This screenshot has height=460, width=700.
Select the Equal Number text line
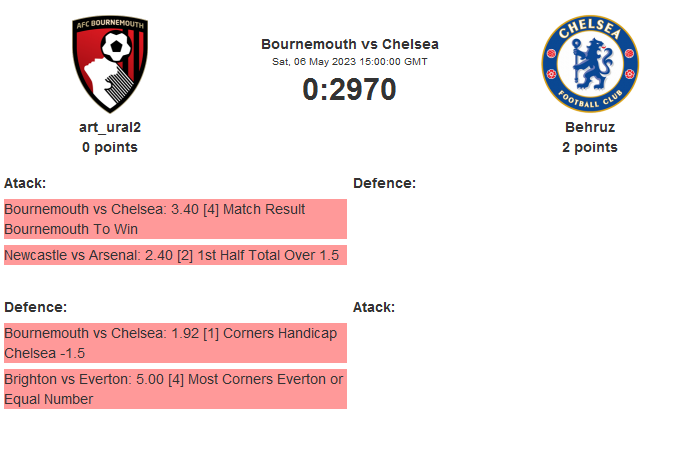pos(49,399)
